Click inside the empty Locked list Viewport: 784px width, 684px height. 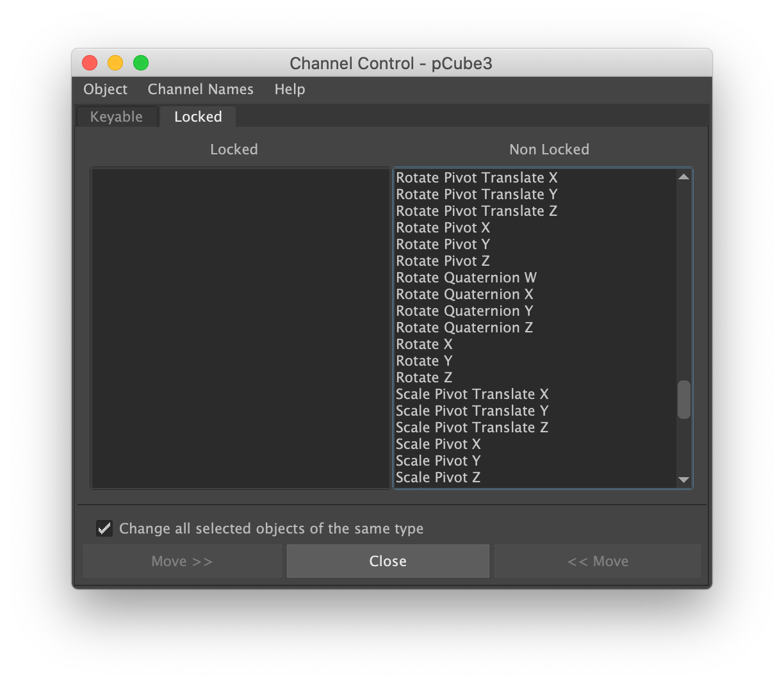point(240,328)
